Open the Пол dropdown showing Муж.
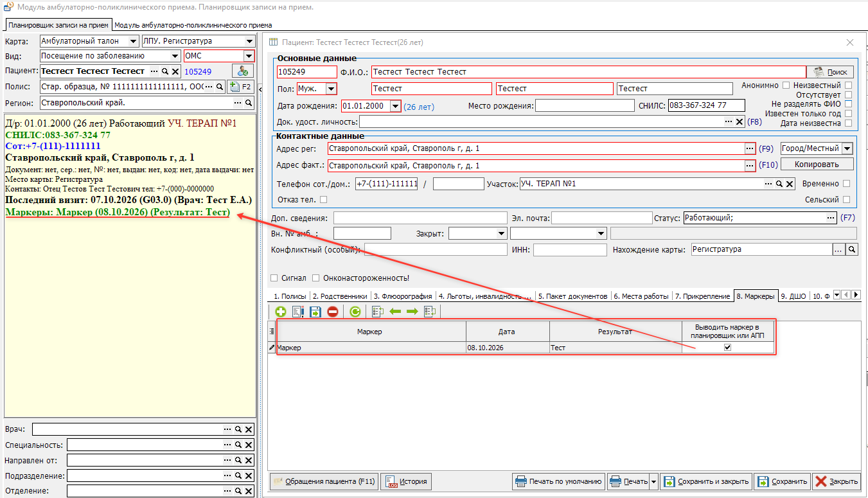Screen dimensions: 868x498 (331, 89)
